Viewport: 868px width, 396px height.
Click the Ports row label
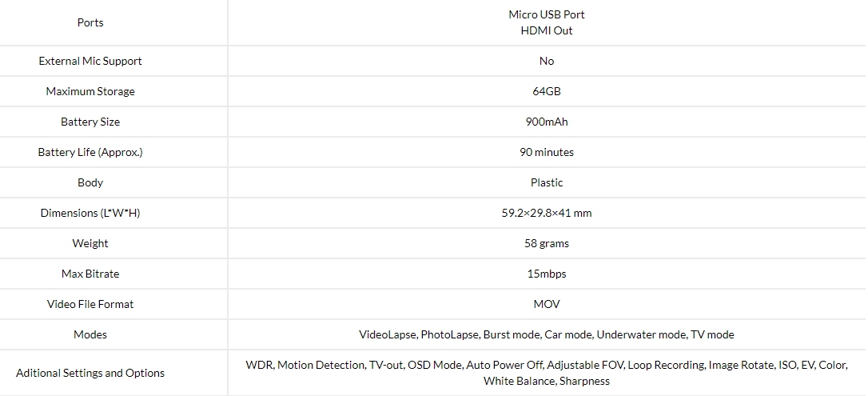[x=90, y=22]
